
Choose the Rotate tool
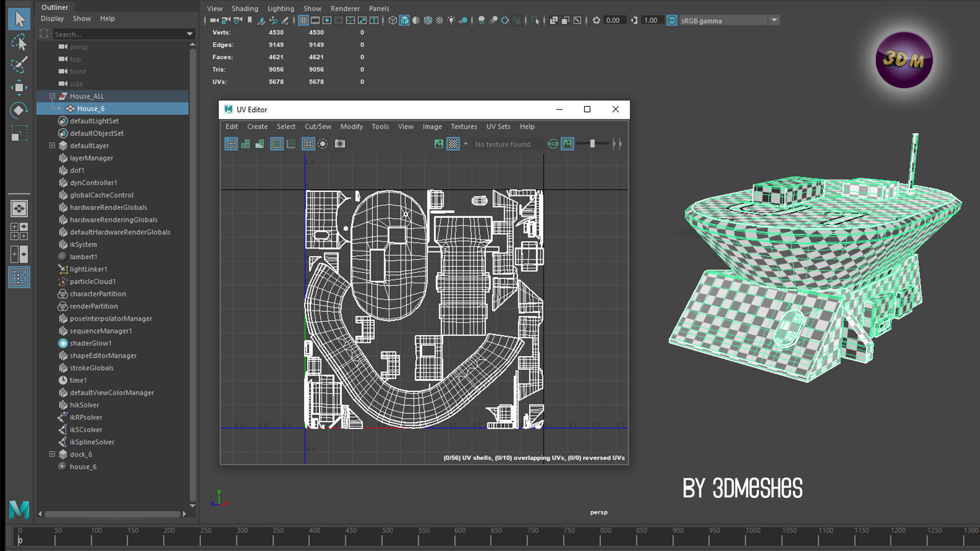point(19,110)
